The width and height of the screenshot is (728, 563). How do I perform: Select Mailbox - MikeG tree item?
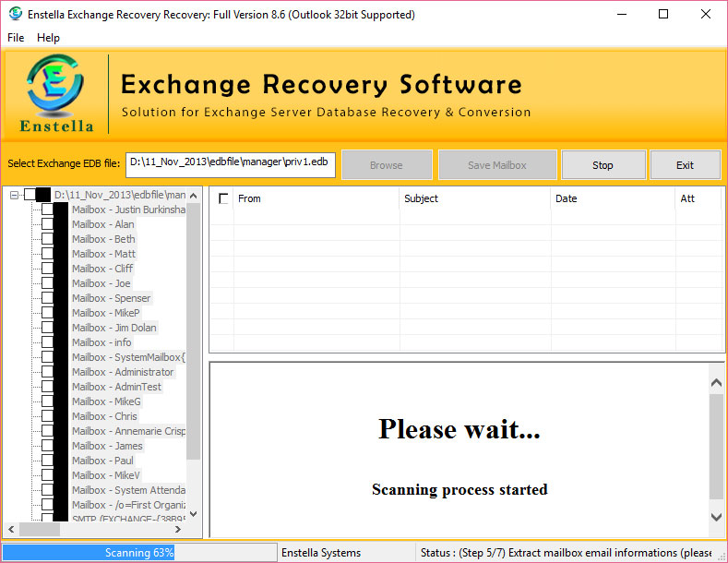click(106, 401)
